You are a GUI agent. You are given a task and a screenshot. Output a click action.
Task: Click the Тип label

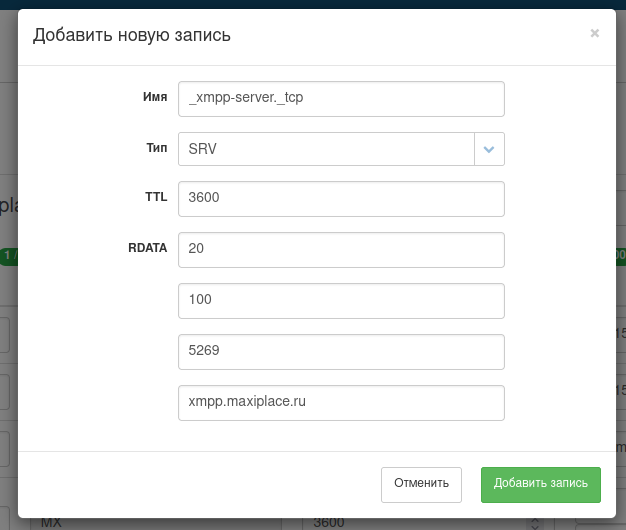click(x=157, y=147)
